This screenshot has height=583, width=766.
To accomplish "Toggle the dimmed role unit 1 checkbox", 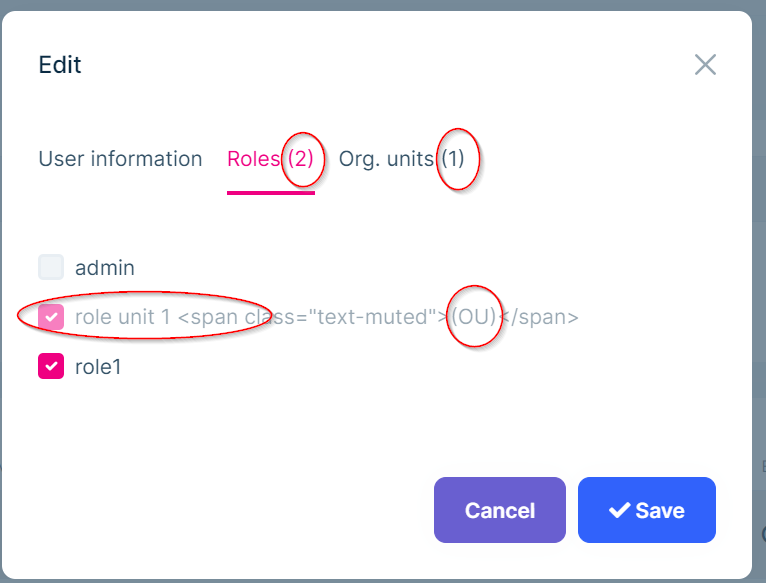I will point(51,317).
